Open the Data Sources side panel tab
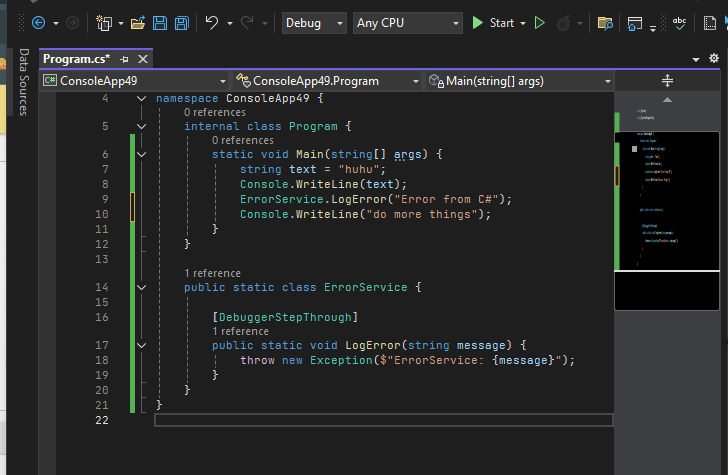 (24, 82)
